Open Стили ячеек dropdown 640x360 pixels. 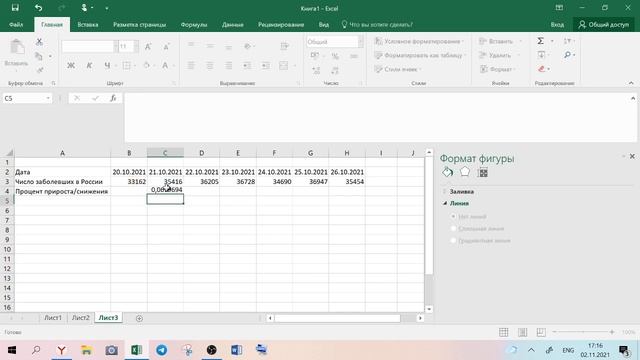398,69
